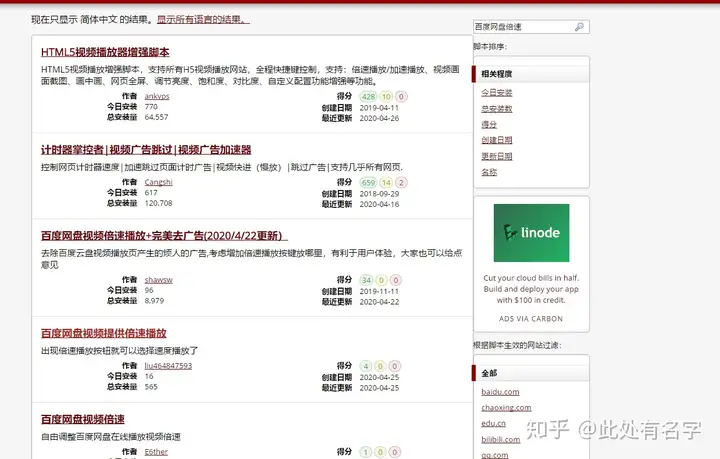The image size is (720, 459).
Task: Open the 百度网盘视频倍速 script link
Action: pyautogui.click(x=83, y=420)
